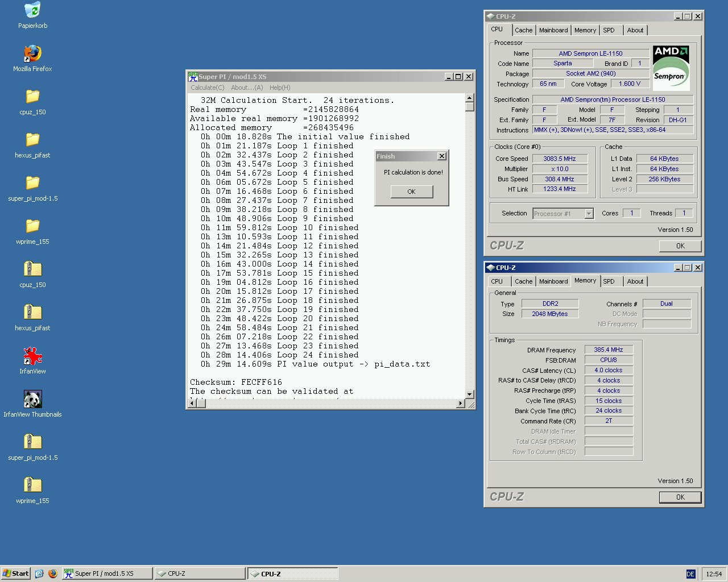The width and height of the screenshot is (728, 582).
Task: Switch to CPU tab in lower CPU-Z
Action: (x=498, y=281)
